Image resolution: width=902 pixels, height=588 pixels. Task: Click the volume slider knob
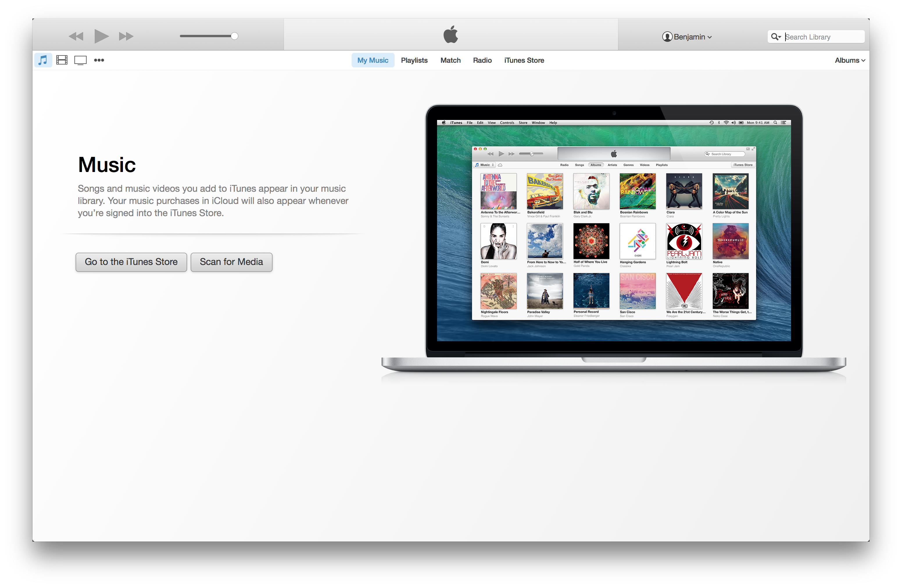coord(235,36)
